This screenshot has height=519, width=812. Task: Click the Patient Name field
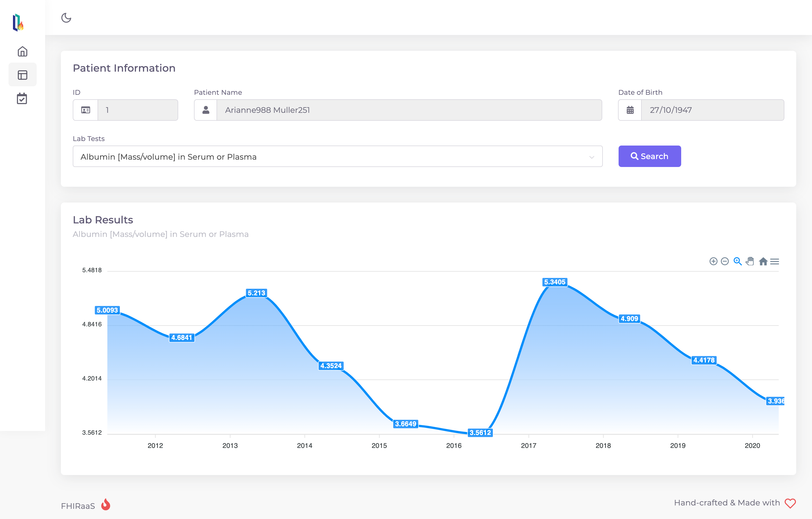coord(409,110)
